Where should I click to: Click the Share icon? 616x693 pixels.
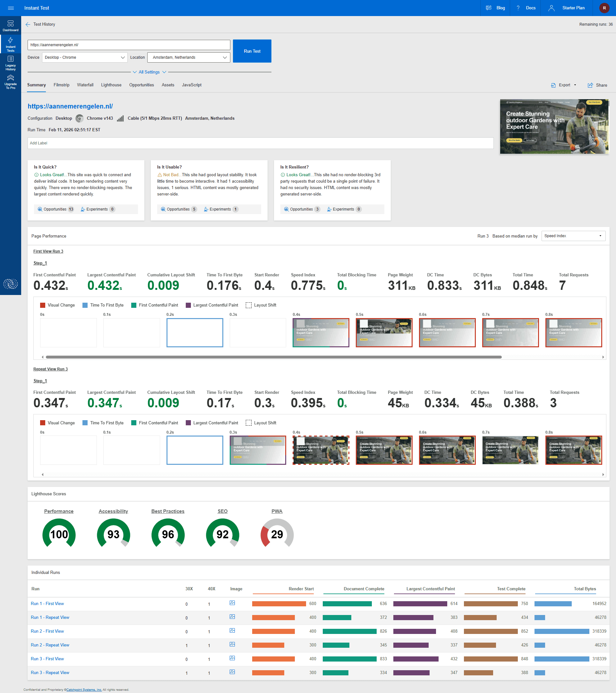[x=590, y=85]
